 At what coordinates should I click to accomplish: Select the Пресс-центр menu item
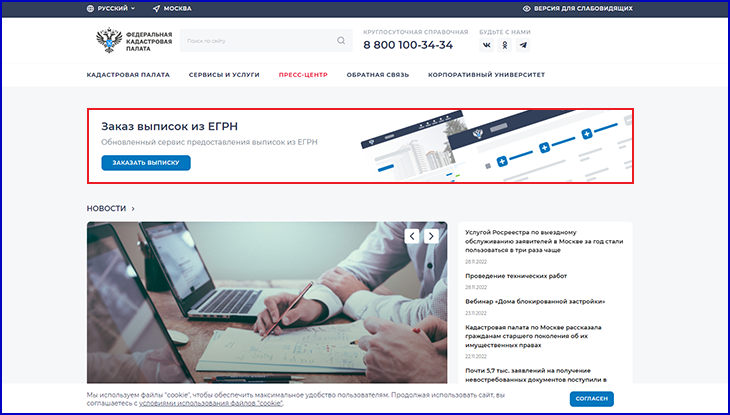coord(303,75)
